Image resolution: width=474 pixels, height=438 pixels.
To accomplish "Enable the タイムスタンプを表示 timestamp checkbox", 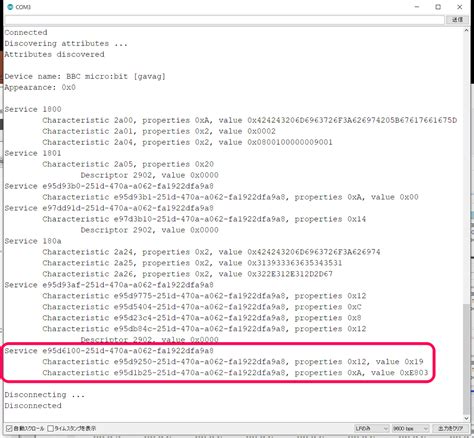I will (x=50, y=428).
